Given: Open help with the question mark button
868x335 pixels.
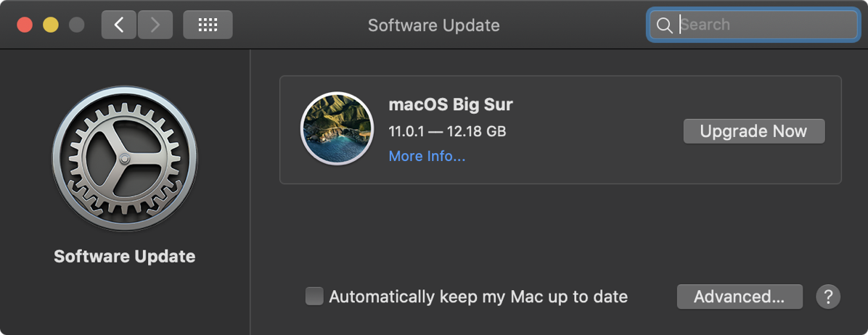Looking at the screenshot, I should tap(828, 297).
